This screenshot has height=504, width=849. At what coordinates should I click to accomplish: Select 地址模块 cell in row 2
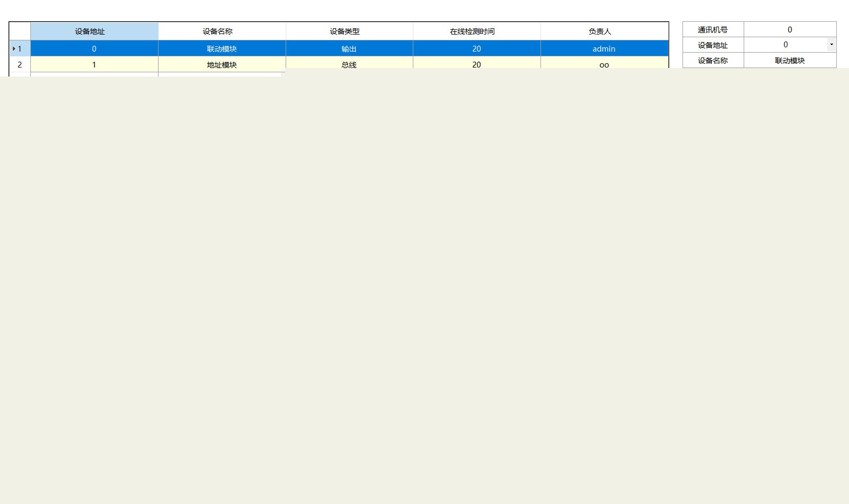click(222, 64)
